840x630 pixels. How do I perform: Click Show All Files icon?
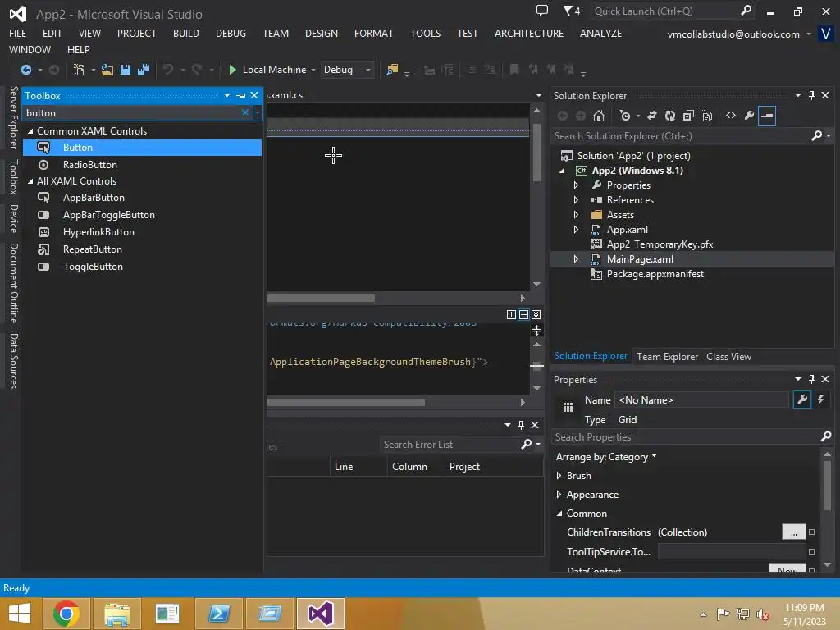(706, 116)
